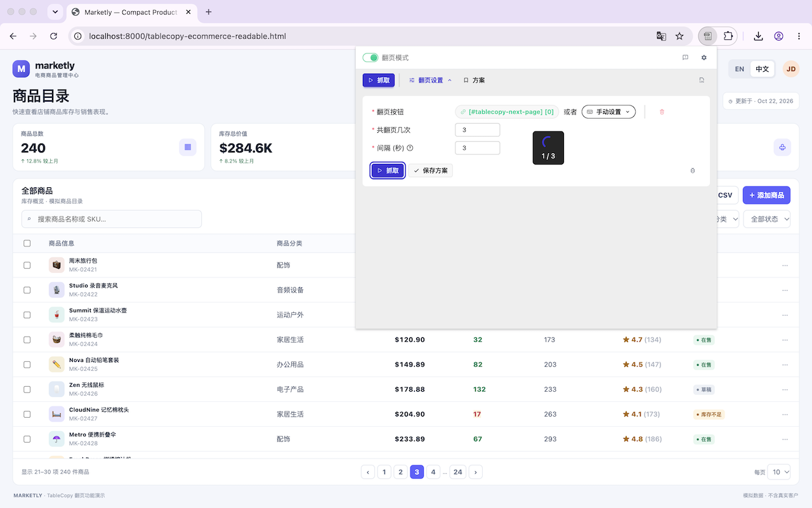Screen dimensions: 812x508
Task: Click the help icon next to 间隔 (秒)
Action: (x=410, y=148)
